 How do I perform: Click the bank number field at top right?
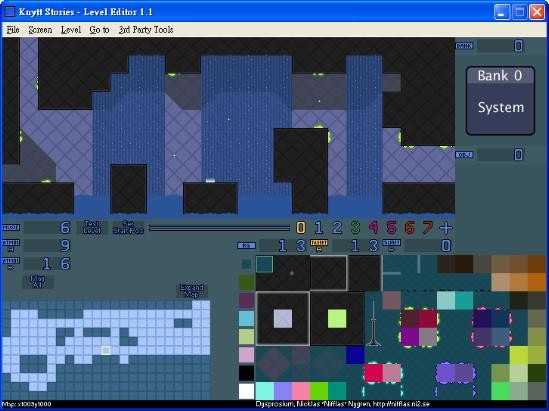501,46
